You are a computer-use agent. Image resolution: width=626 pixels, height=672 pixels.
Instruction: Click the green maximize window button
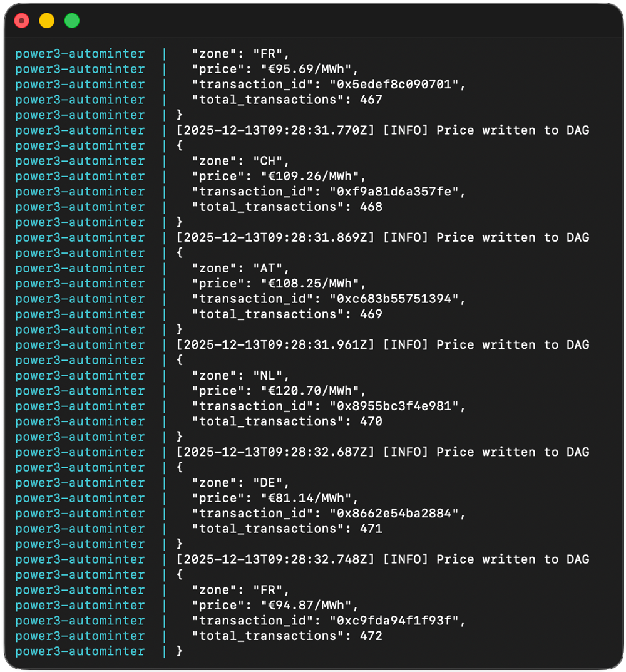click(72, 21)
